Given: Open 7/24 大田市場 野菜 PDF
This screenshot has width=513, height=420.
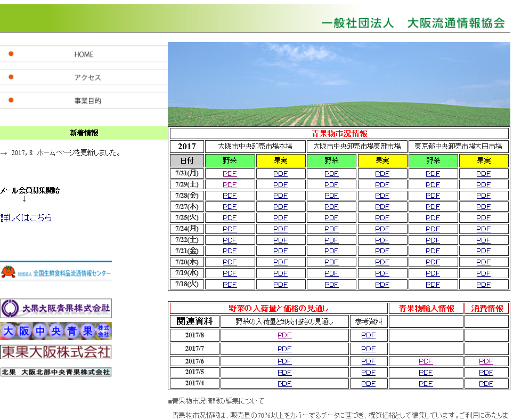Looking at the screenshot, I should point(433,229).
